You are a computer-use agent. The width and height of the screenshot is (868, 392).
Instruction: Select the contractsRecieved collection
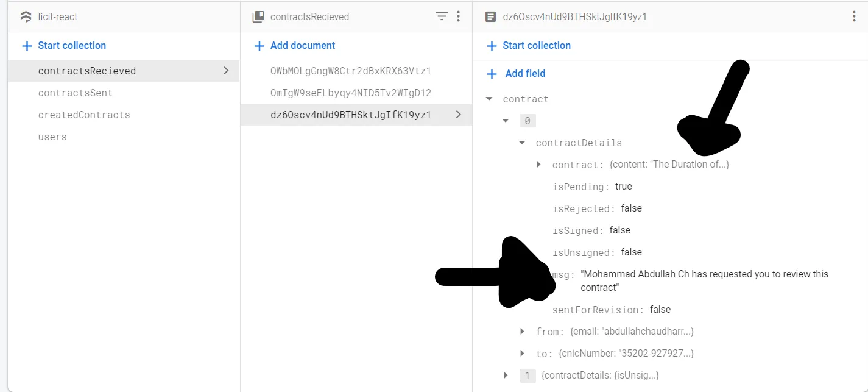point(124,71)
